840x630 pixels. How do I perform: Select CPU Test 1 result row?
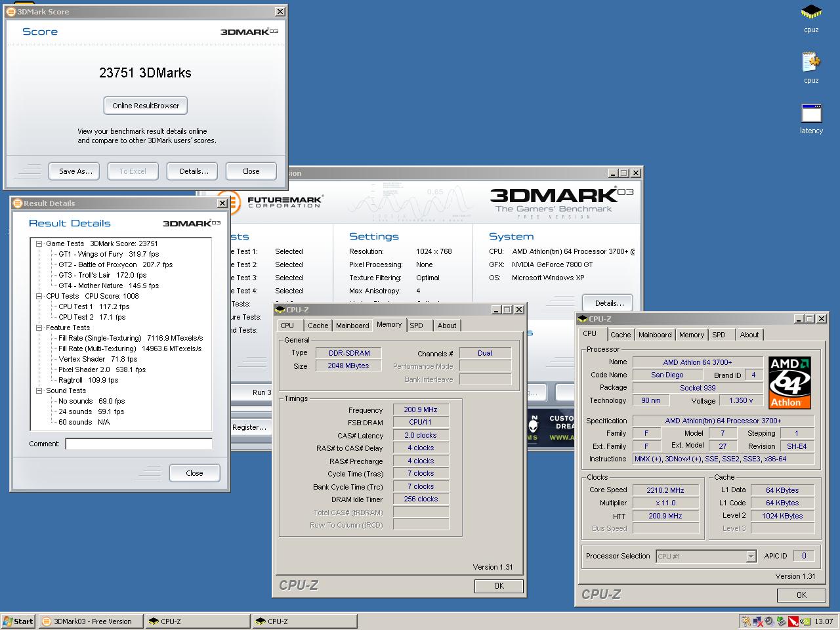pos(94,306)
